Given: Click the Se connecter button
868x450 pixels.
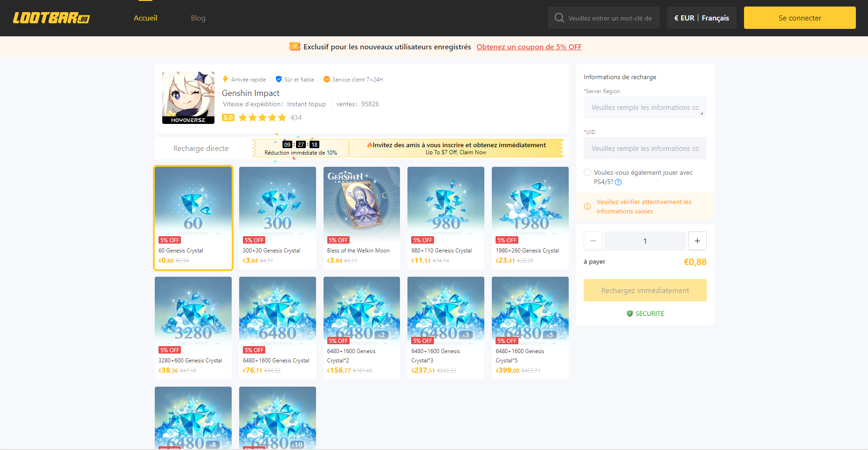Looking at the screenshot, I should (800, 18).
